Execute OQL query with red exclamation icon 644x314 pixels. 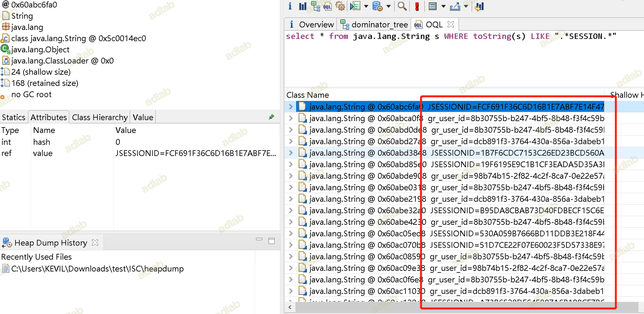point(417,6)
